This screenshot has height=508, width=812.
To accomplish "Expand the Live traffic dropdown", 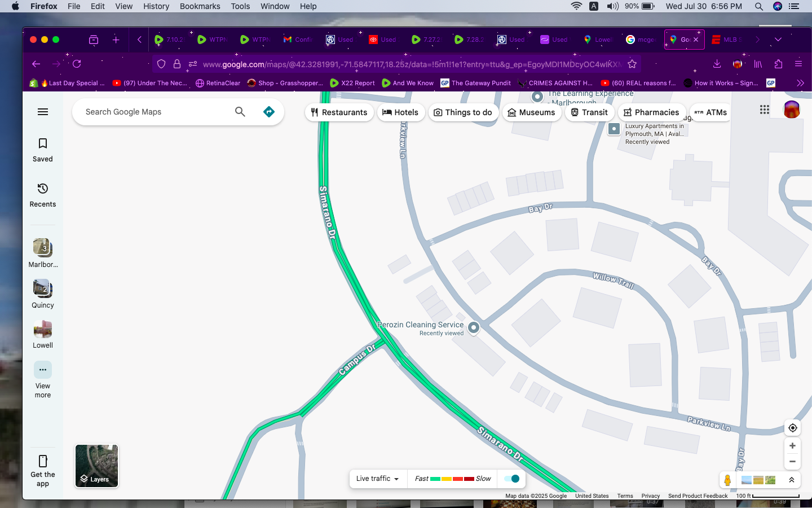I will click(378, 479).
